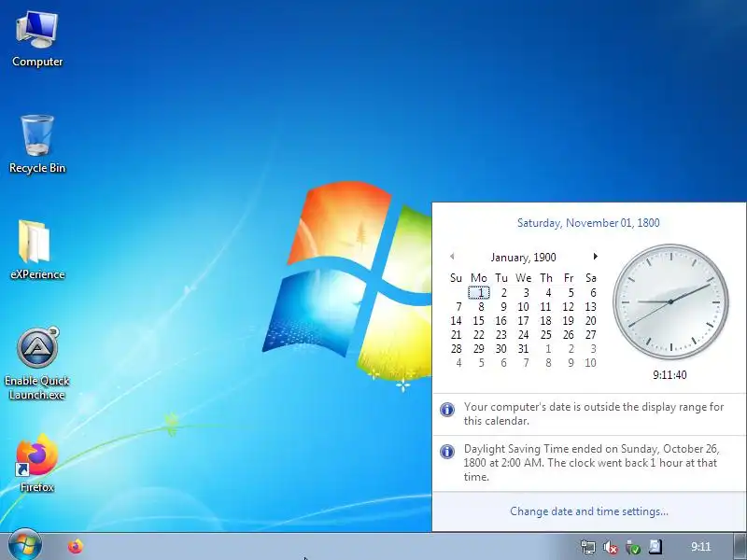
Task: Click the muted volume tray icon
Action: (x=611, y=547)
